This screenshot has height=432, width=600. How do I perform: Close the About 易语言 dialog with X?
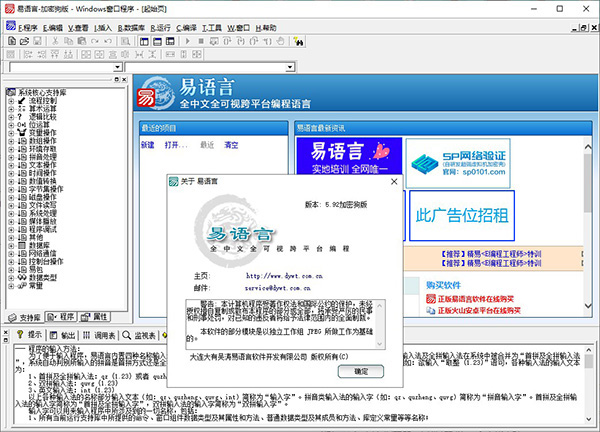click(394, 181)
